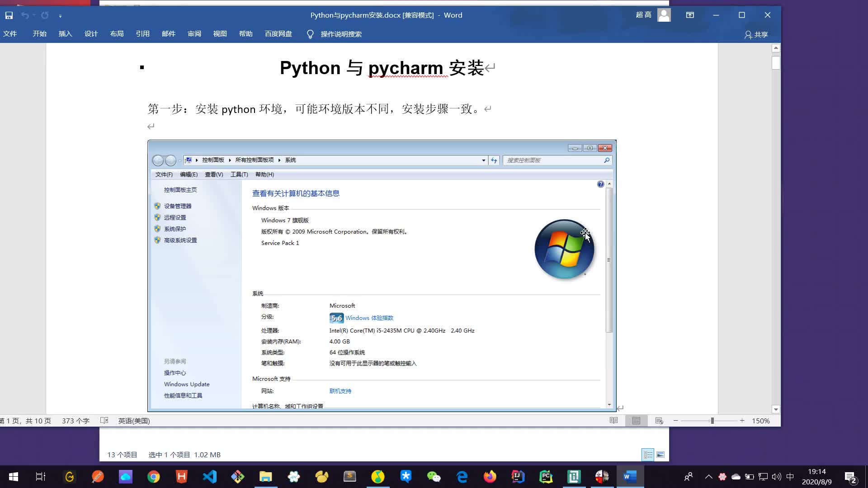Click the People icon on taskbar

(688, 477)
